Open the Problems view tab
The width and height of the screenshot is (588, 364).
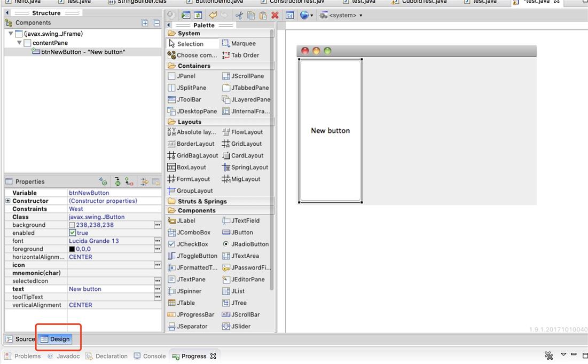coord(22,356)
